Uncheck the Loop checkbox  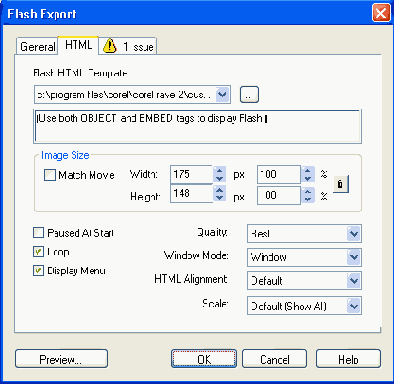[x=38, y=251]
